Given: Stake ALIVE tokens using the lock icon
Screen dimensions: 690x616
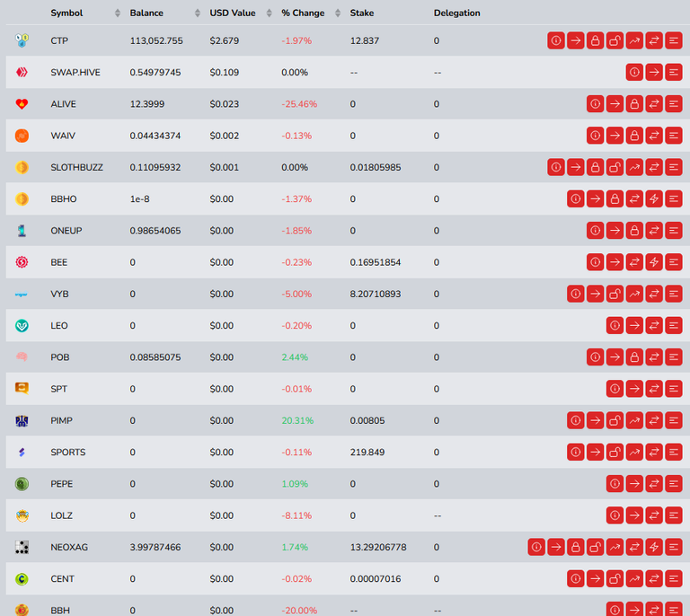Looking at the screenshot, I should 634,104.
